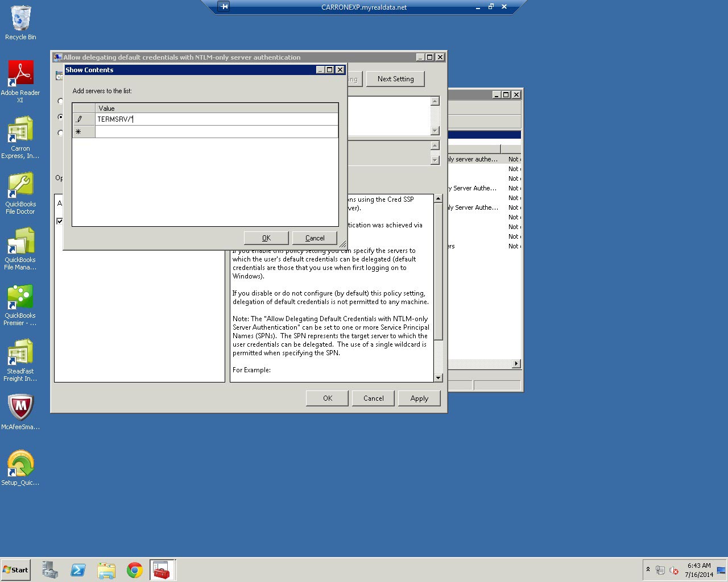Open Windows Explorer folder icon in the taskbar

point(106,570)
